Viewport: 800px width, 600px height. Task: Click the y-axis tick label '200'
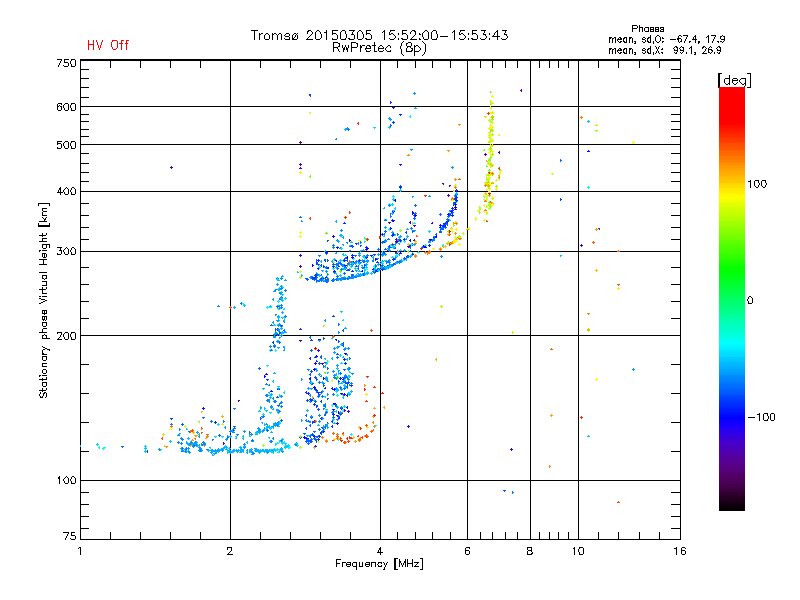(x=66, y=336)
